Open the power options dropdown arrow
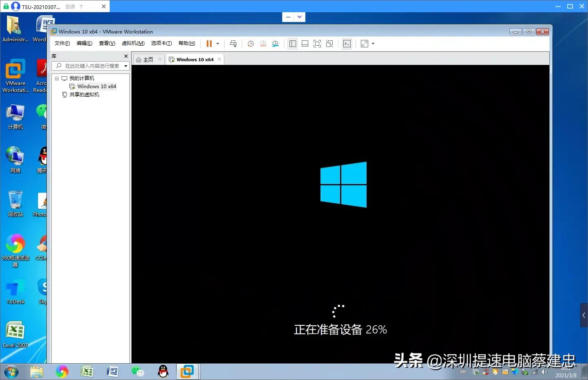Image resolution: width=588 pixels, height=380 pixels. (218, 44)
